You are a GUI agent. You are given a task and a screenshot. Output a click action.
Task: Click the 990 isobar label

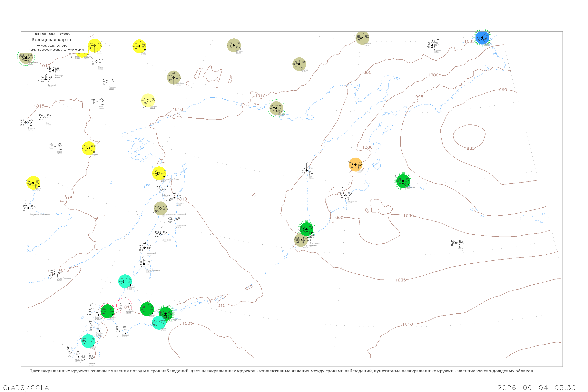click(x=503, y=90)
